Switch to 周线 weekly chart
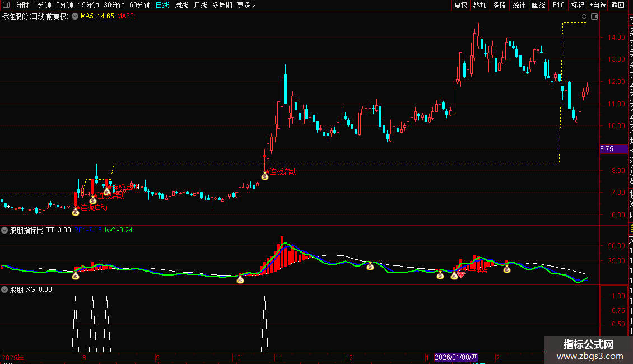Screen dimensions: 633x364 tap(181, 5)
